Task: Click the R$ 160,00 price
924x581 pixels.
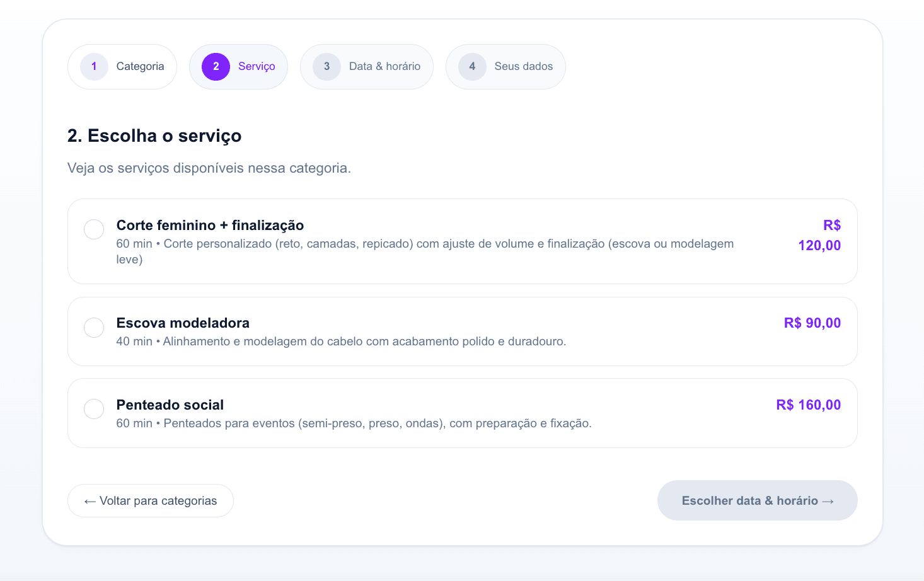Action: 808,405
